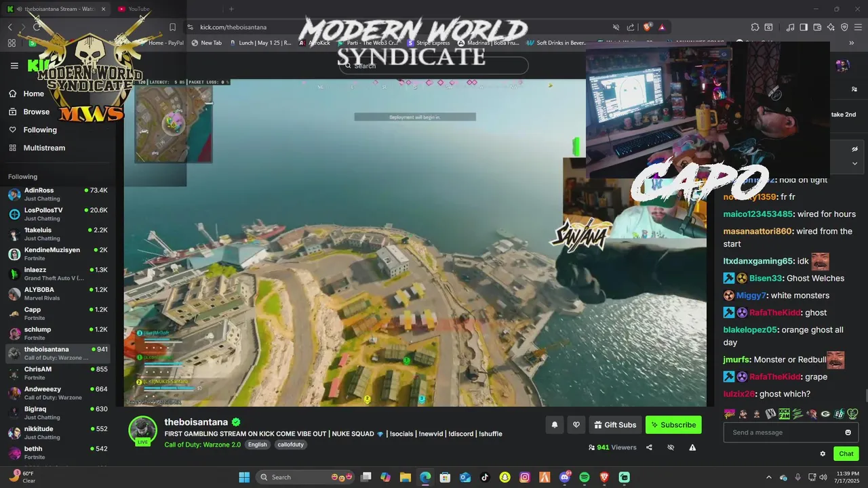Click the green Chat send button

pyautogui.click(x=846, y=454)
